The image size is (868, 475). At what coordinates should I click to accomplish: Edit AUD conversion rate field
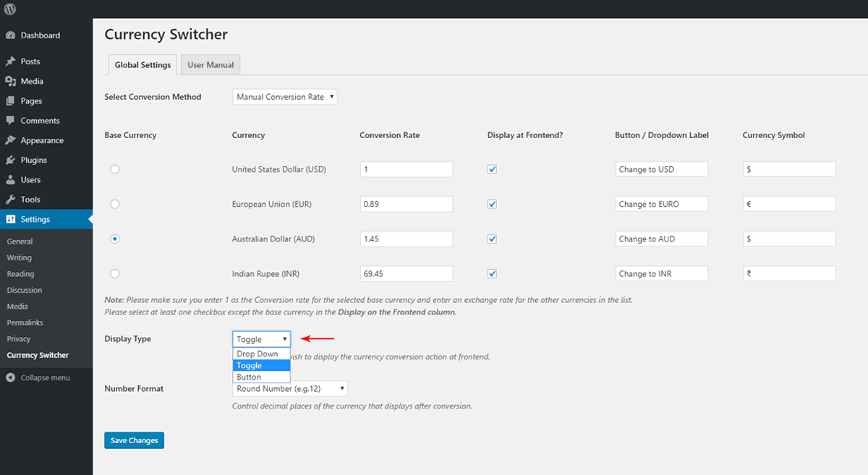tap(407, 239)
